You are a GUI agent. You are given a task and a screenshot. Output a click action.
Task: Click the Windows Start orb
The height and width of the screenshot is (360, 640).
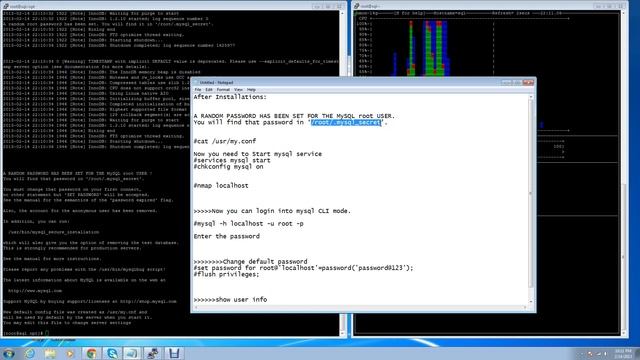[8, 353]
